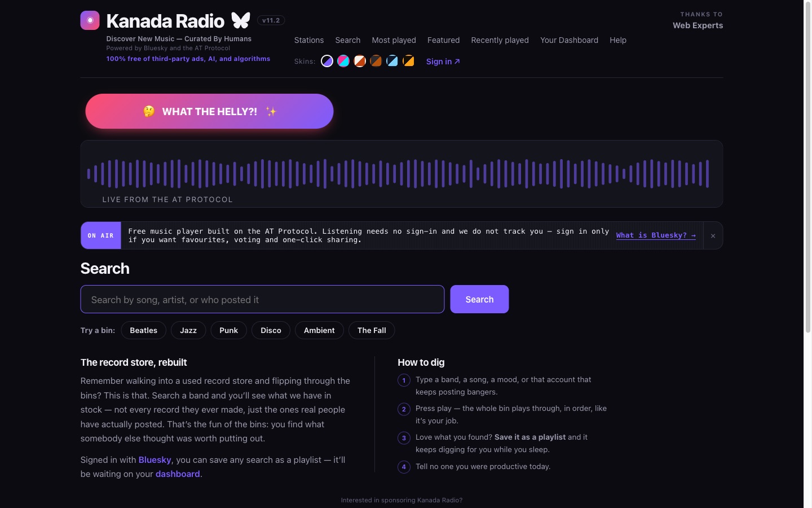This screenshot has width=812, height=508.
Task: Follow the Bluesky link in the paragraph
Action: coord(155,460)
